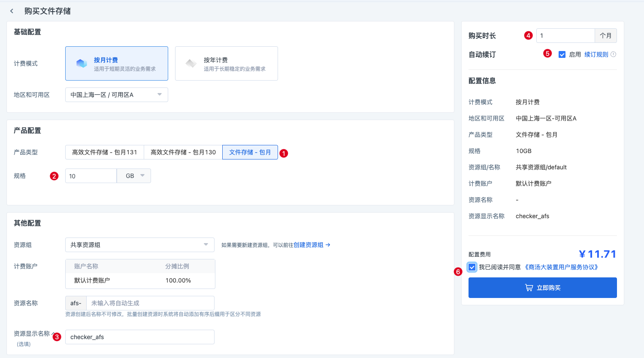The width and height of the screenshot is (644, 358).
Task: Click the 个月 unit label
Action: pyautogui.click(x=606, y=36)
